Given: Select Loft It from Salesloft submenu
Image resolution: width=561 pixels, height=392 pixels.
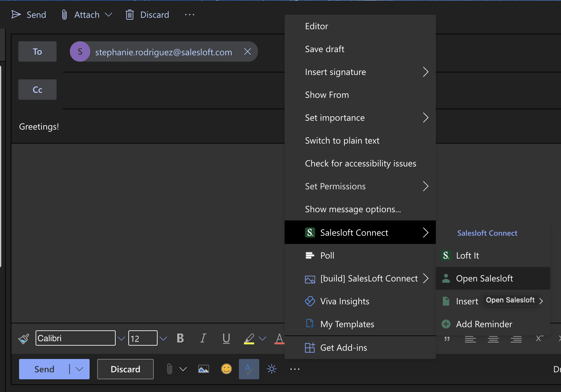Looking at the screenshot, I should pyautogui.click(x=467, y=255).
